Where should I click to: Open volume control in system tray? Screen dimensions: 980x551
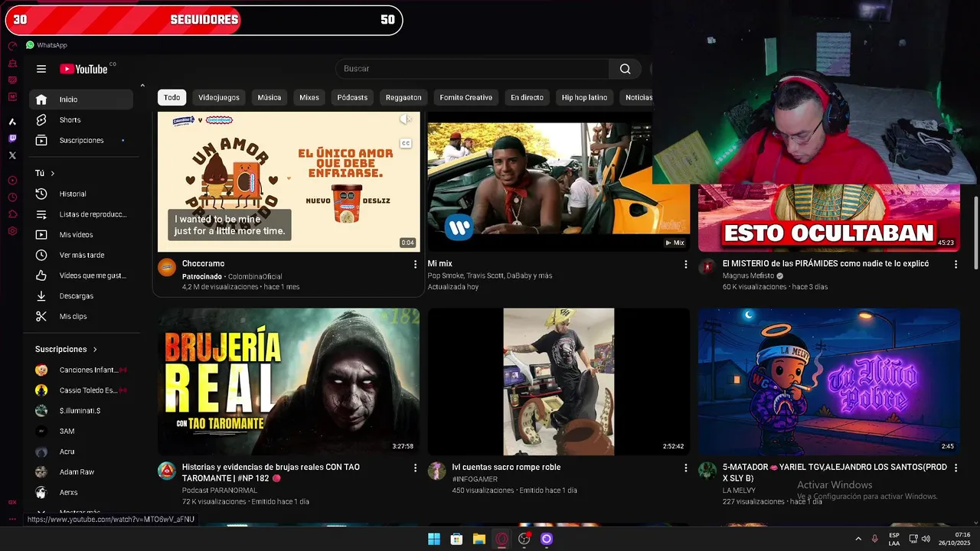click(926, 540)
